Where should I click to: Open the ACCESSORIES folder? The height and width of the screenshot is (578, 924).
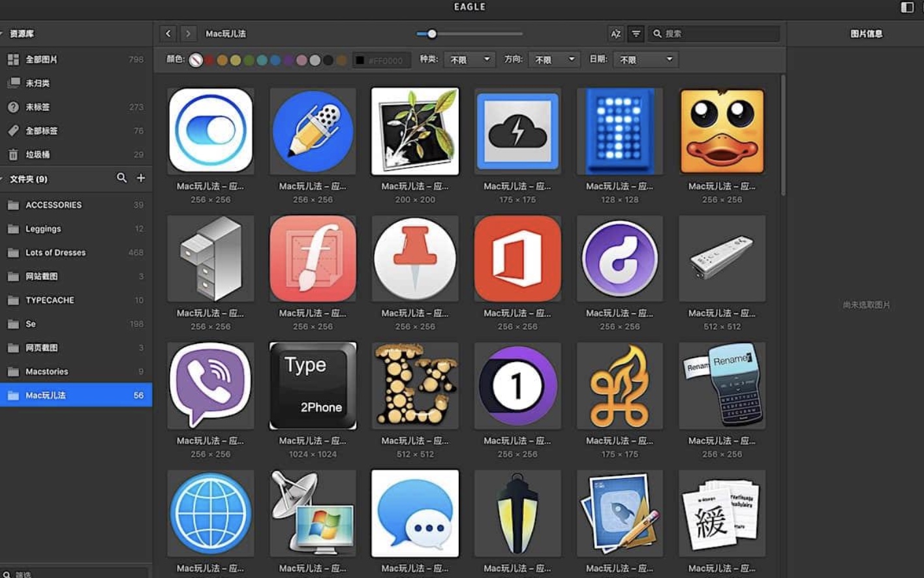[76, 205]
